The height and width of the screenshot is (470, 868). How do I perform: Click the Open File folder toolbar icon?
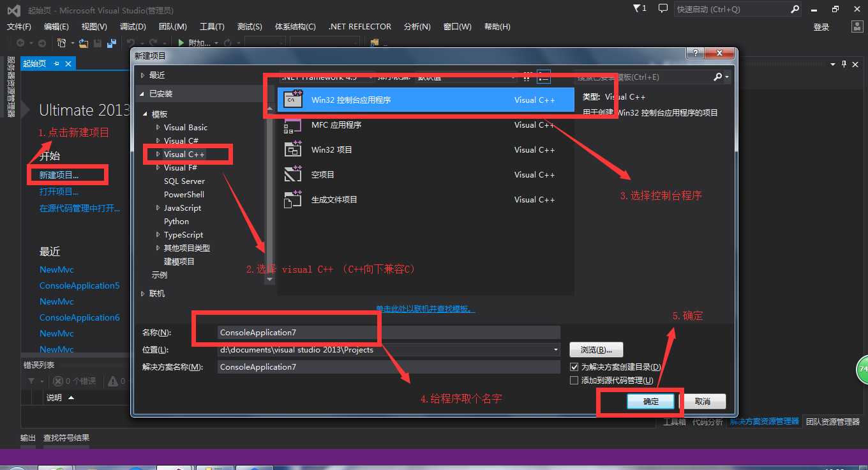[83, 43]
